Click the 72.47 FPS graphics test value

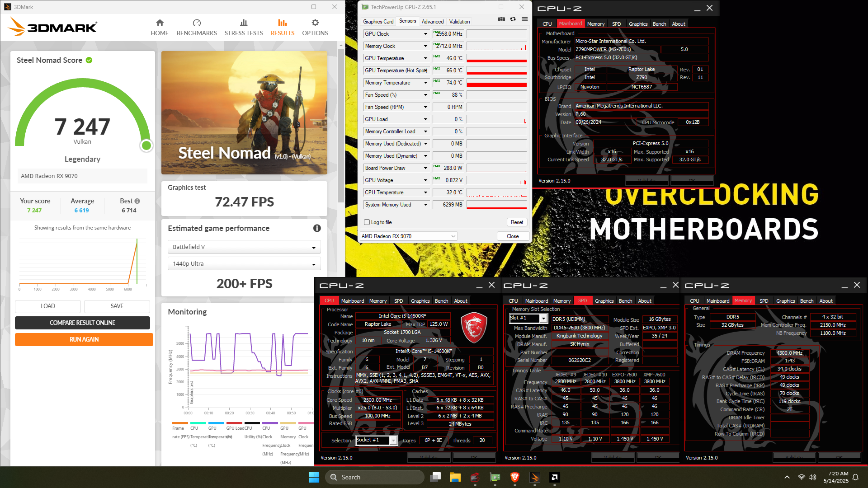click(x=244, y=202)
